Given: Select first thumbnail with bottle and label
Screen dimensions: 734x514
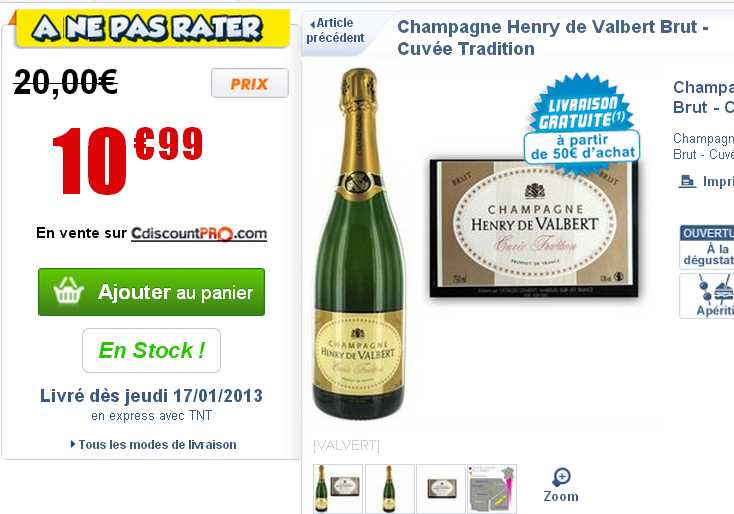Looking at the screenshot, I should (x=338, y=488).
